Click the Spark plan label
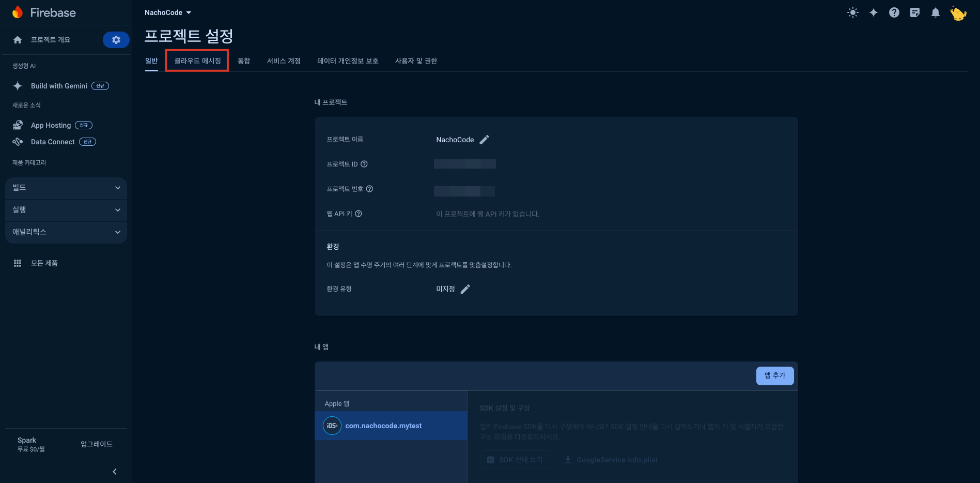 (27, 440)
